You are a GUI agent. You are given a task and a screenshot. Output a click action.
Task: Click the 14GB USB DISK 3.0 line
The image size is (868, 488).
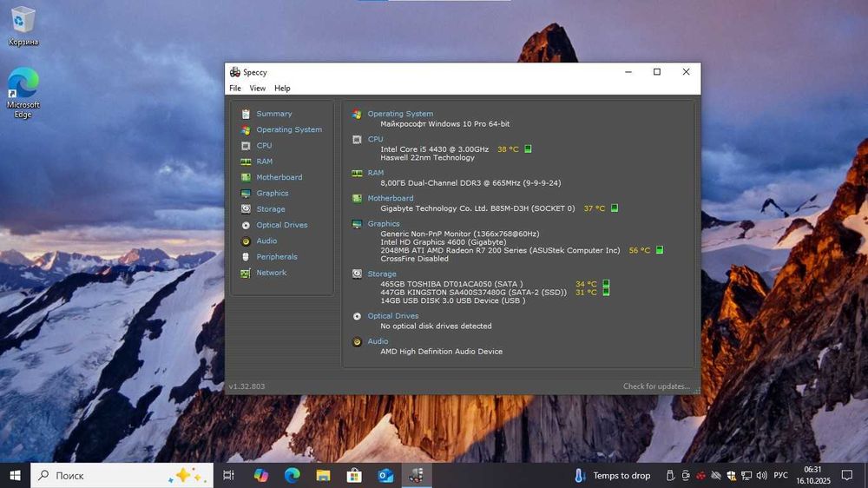click(x=453, y=300)
